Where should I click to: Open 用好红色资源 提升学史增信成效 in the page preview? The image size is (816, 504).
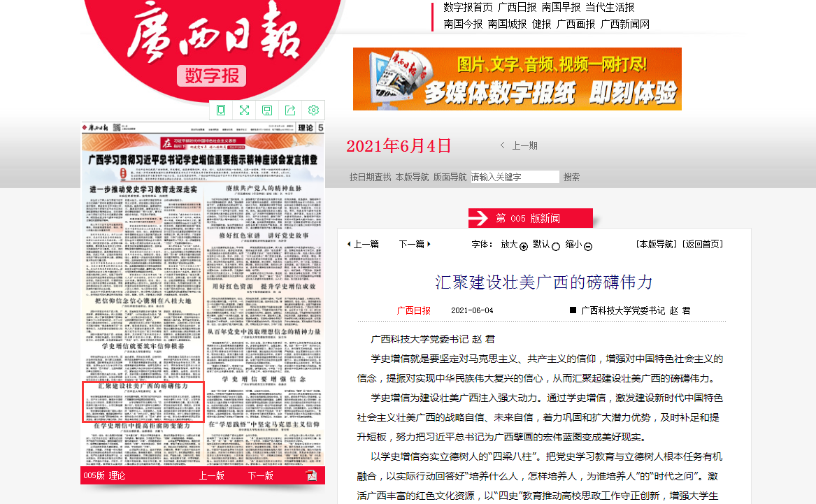[x=264, y=287]
